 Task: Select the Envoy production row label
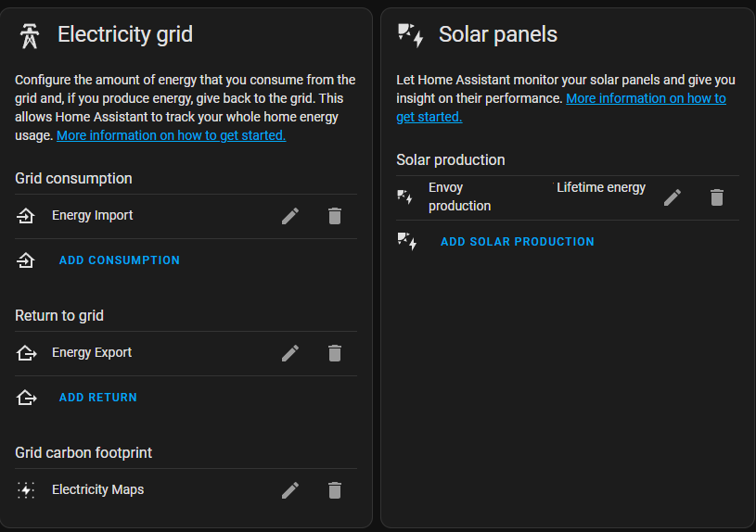click(x=459, y=196)
